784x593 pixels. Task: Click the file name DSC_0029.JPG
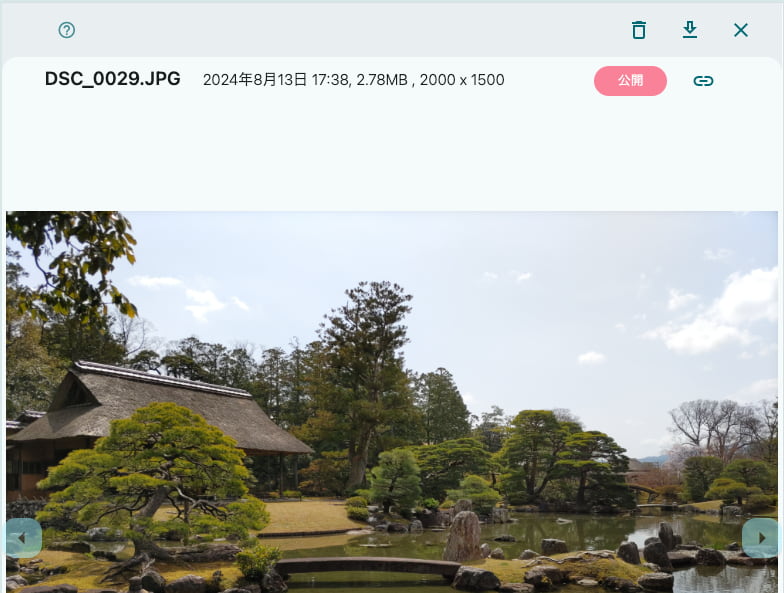(112, 79)
